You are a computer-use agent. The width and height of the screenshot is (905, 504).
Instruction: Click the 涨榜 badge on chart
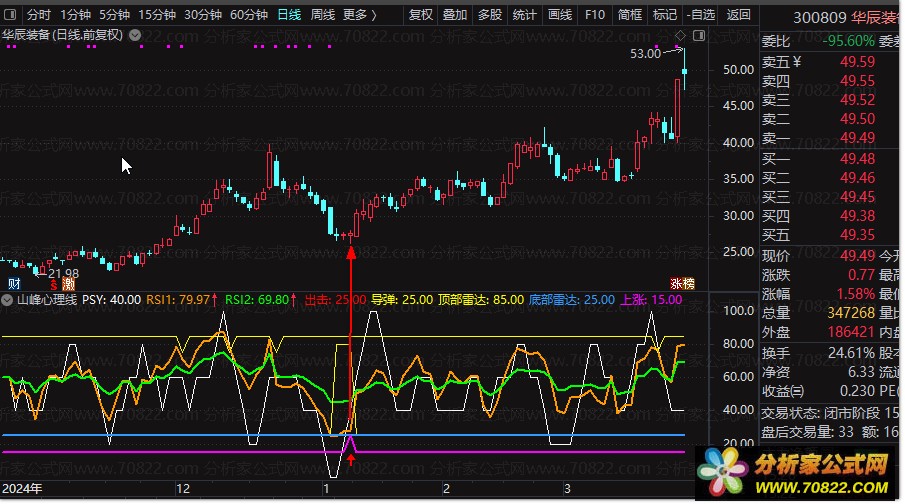point(682,283)
